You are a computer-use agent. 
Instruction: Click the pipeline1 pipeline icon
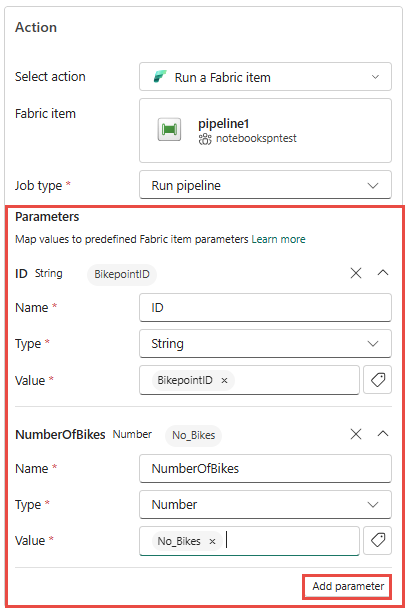169,129
